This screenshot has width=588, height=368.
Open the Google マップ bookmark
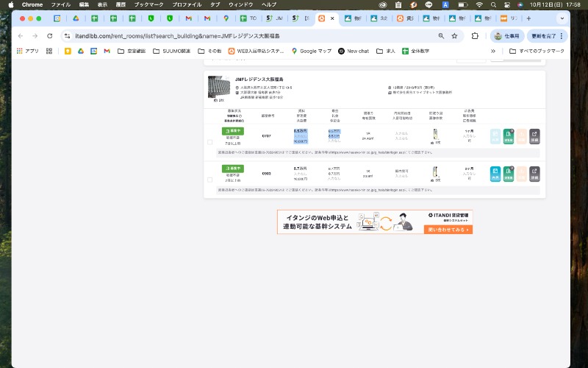312,51
